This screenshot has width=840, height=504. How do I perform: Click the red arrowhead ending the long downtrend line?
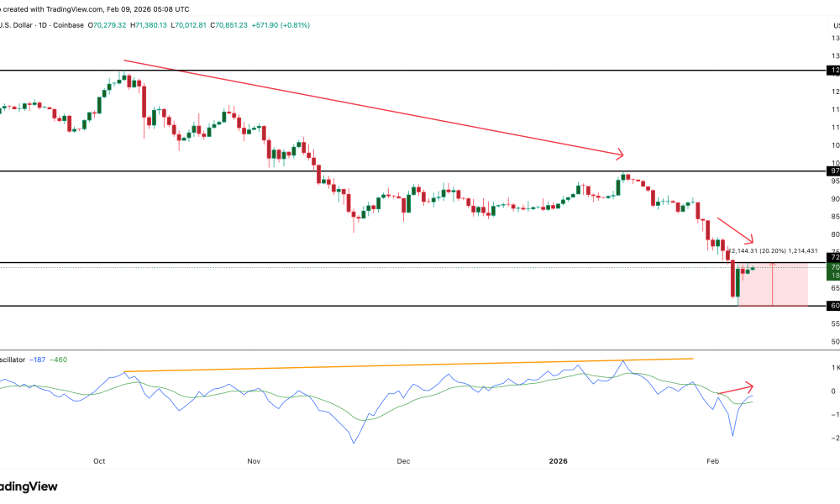pyautogui.click(x=621, y=154)
